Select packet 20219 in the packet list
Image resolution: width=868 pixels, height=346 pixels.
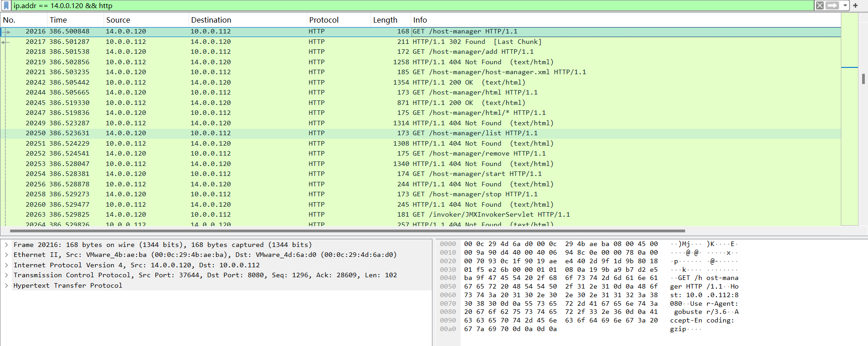421,62
